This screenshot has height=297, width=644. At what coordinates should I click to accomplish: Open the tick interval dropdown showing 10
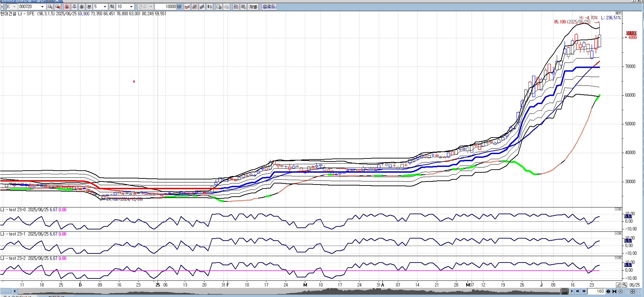131,7
